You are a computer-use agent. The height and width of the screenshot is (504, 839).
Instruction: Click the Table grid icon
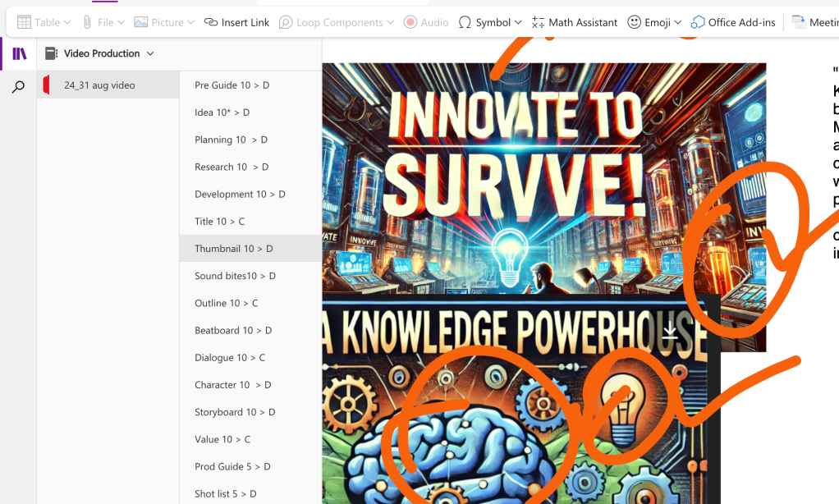[x=24, y=22]
